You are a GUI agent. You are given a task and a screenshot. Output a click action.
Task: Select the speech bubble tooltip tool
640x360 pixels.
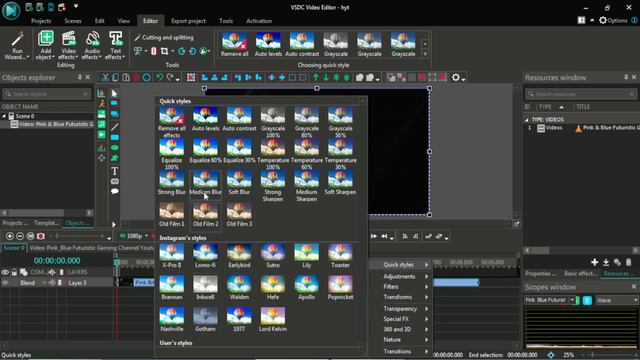(115, 191)
